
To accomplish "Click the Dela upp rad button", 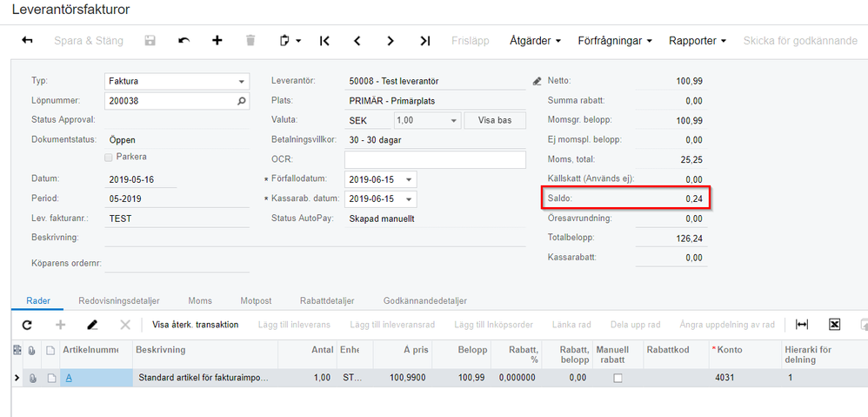I will point(637,325).
